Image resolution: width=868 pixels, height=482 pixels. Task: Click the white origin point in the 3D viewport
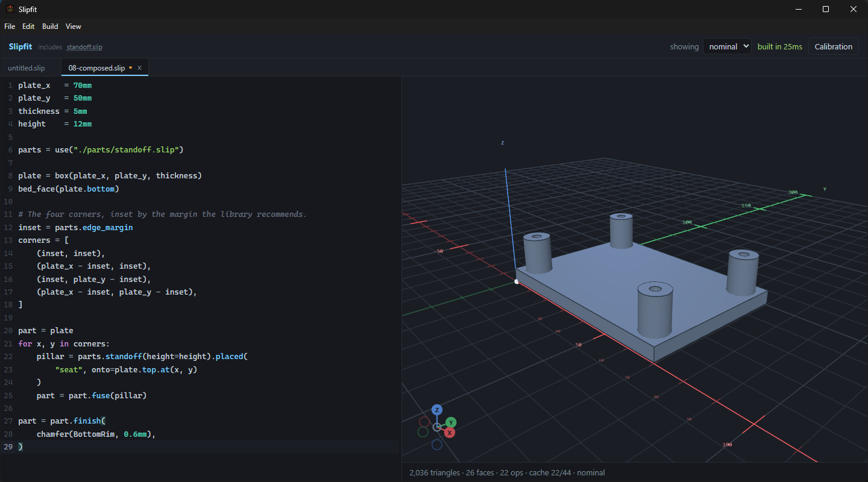pos(517,281)
